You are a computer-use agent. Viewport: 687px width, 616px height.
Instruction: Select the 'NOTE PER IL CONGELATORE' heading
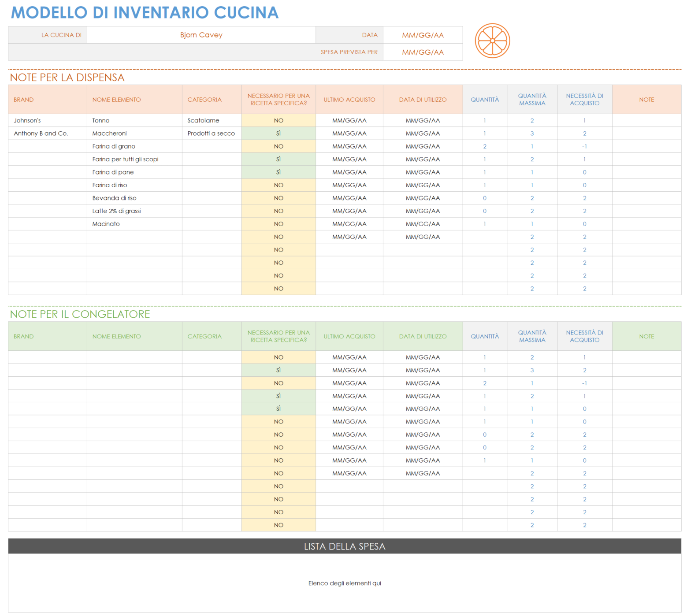coord(80,314)
